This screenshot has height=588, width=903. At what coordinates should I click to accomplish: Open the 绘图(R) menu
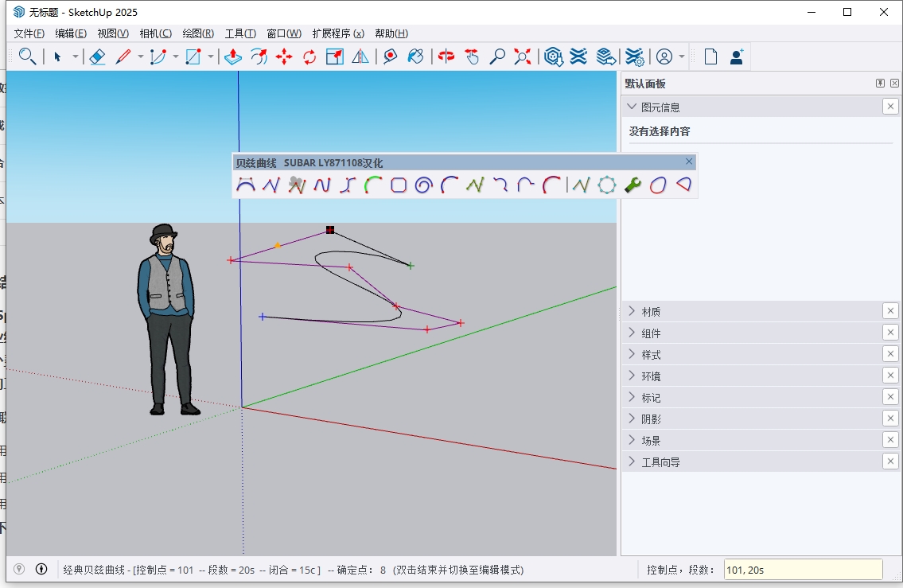[x=198, y=33]
